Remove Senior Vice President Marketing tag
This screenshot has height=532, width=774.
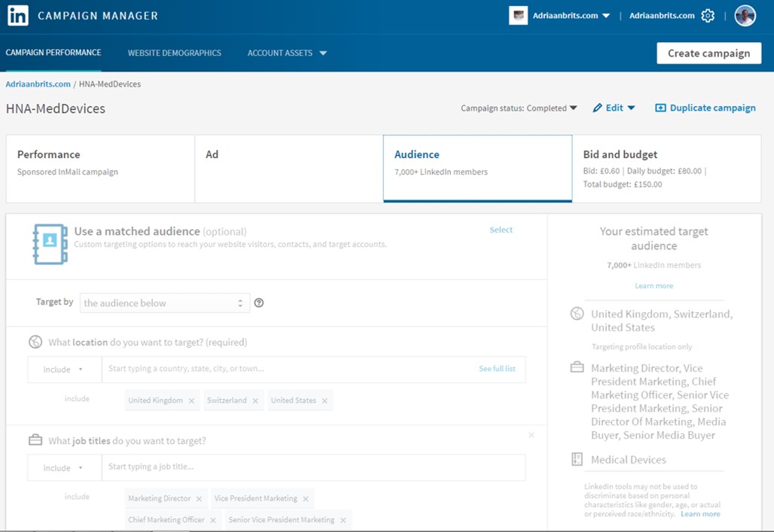343,520
